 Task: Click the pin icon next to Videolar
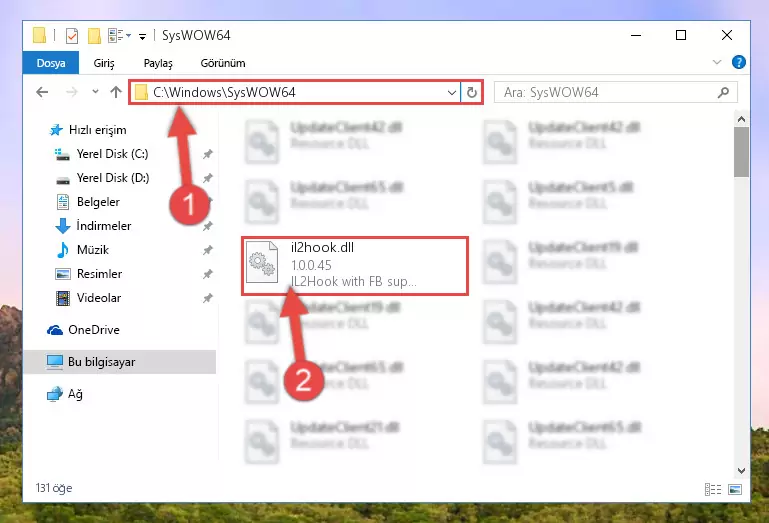pyautogui.click(x=207, y=298)
